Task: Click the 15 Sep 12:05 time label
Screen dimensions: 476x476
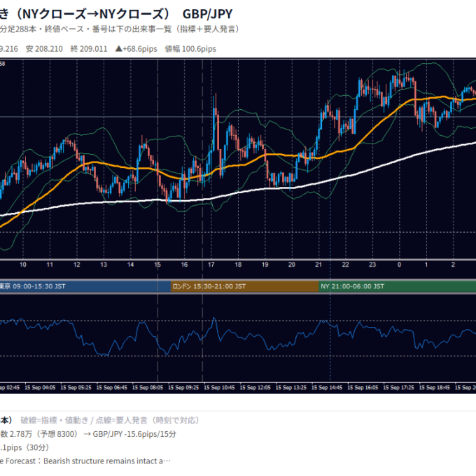Action: point(255,388)
